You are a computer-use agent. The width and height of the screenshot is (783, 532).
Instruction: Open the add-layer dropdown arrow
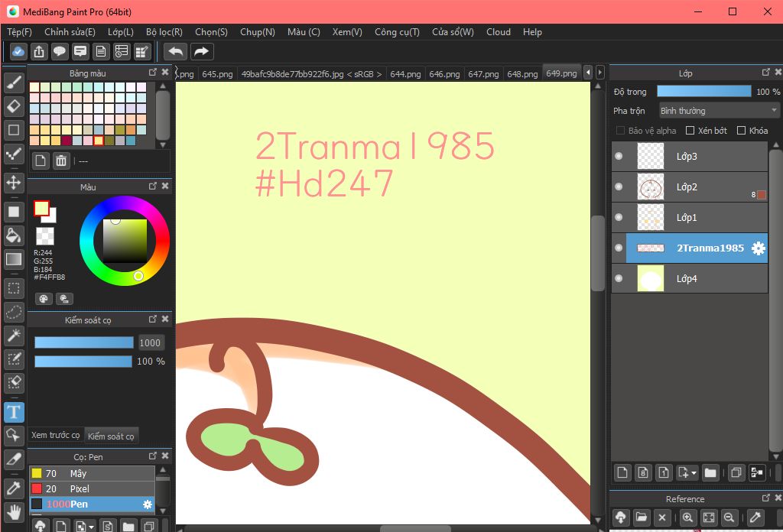(694, 472)
